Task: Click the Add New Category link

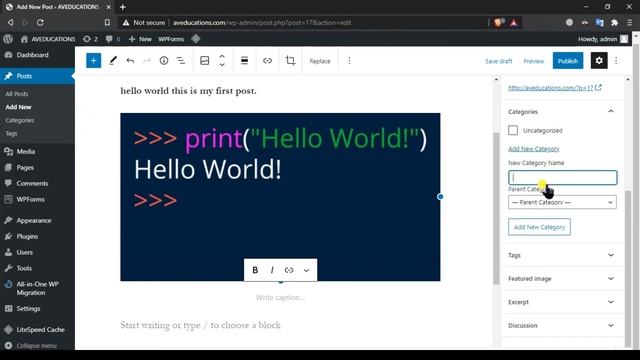Action: coord(533,149)
